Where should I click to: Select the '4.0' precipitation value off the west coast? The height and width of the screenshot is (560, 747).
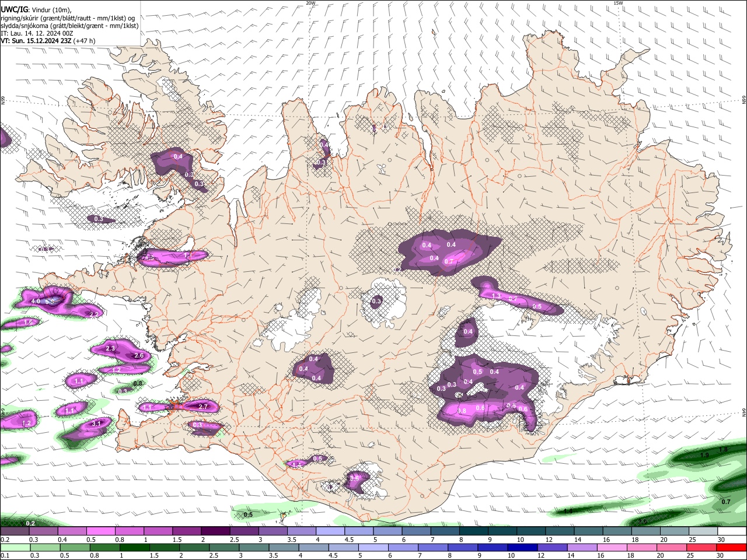(36, 301)
